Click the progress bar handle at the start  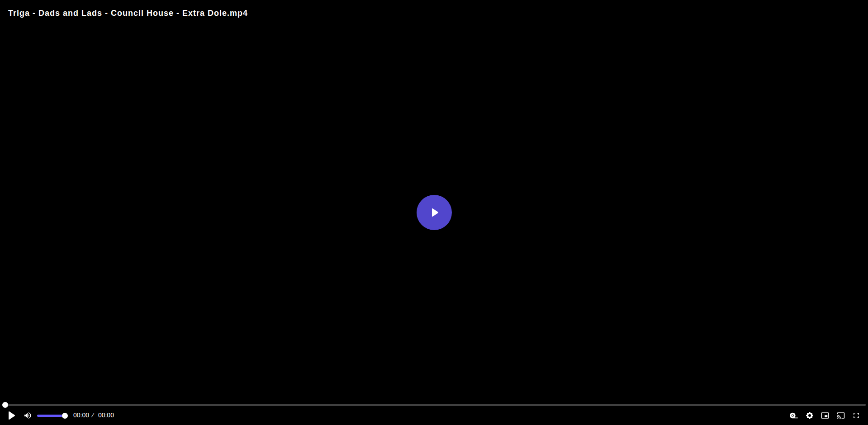coord(5,405)
